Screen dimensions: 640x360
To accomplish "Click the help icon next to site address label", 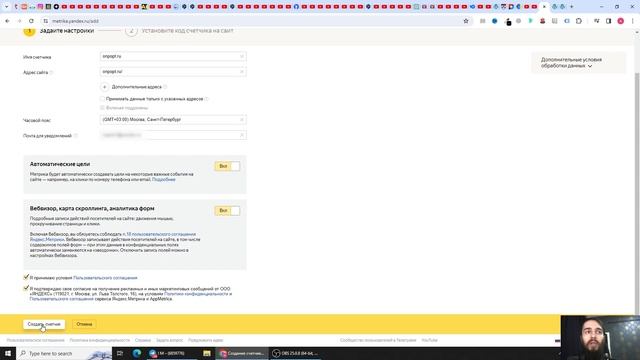I will pos(51,73).
